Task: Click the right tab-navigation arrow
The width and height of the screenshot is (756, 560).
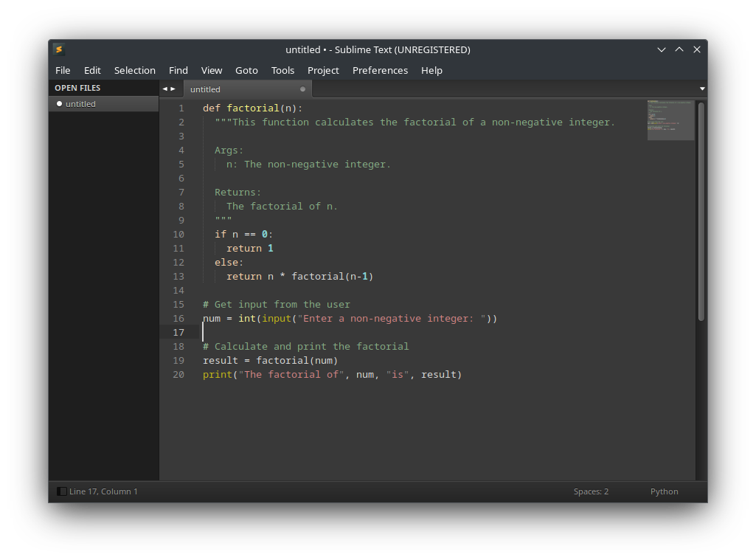Action: (173, 88)
